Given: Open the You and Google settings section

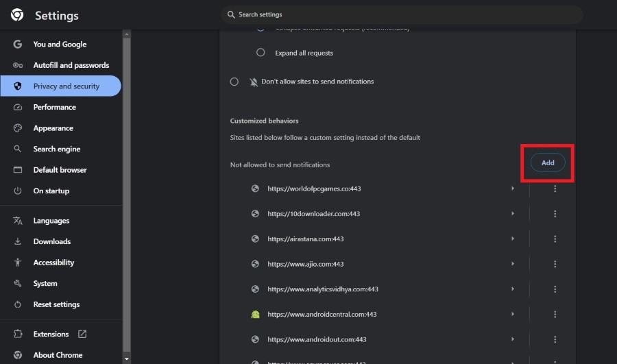Looking at the screenshot, I should 60,44.
